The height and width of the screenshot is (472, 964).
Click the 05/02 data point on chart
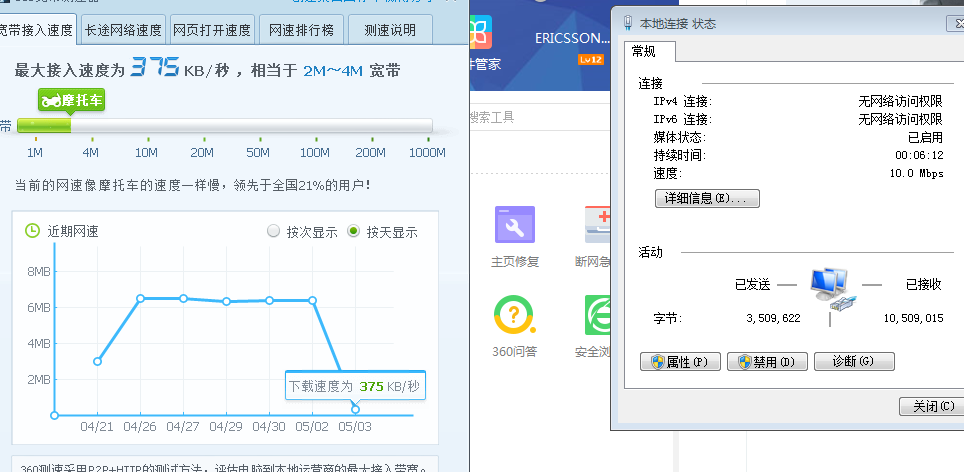point(312,301)
